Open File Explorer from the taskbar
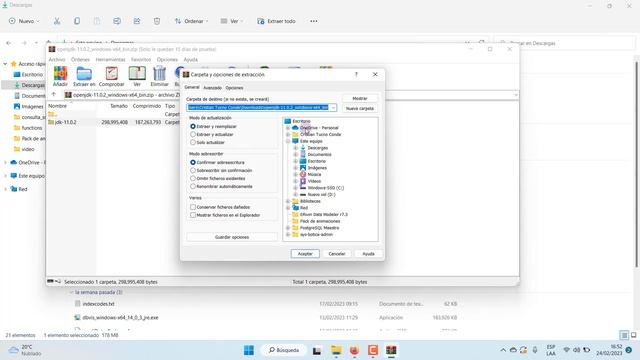 tap(336, 350)
